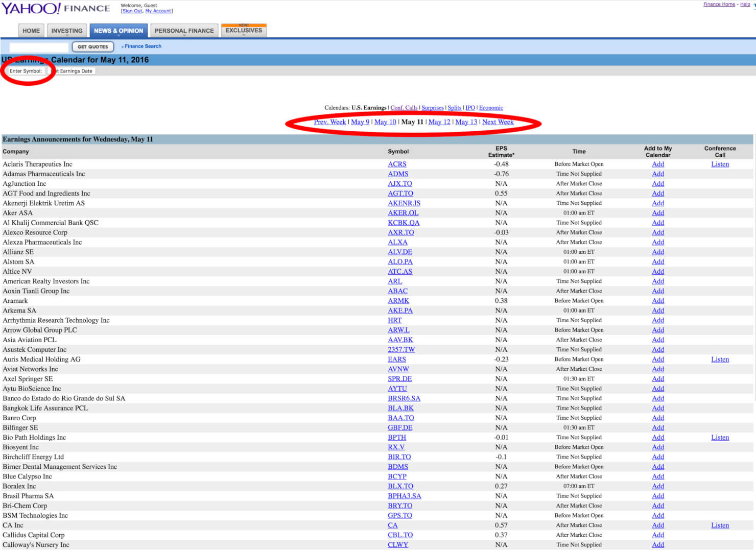756x551 pixels.
Task: Open the HOME tab
Action: pyautogui.click(x=31, y=31)
